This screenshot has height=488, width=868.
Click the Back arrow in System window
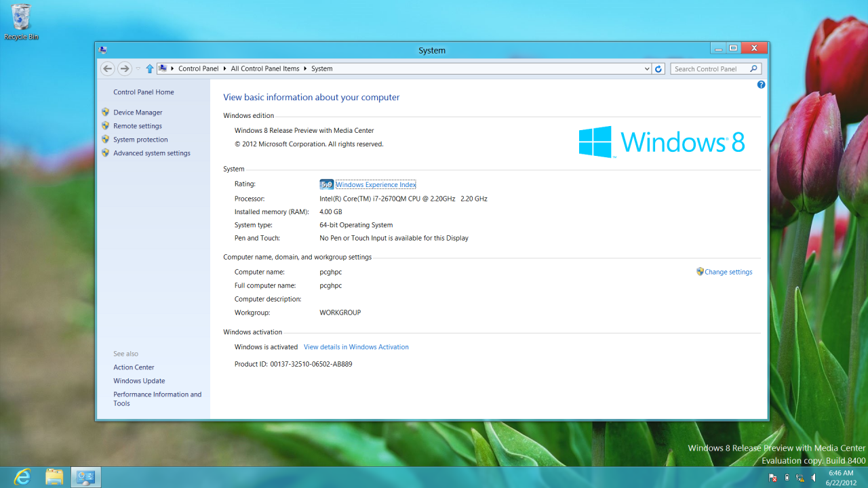(107, 68)
